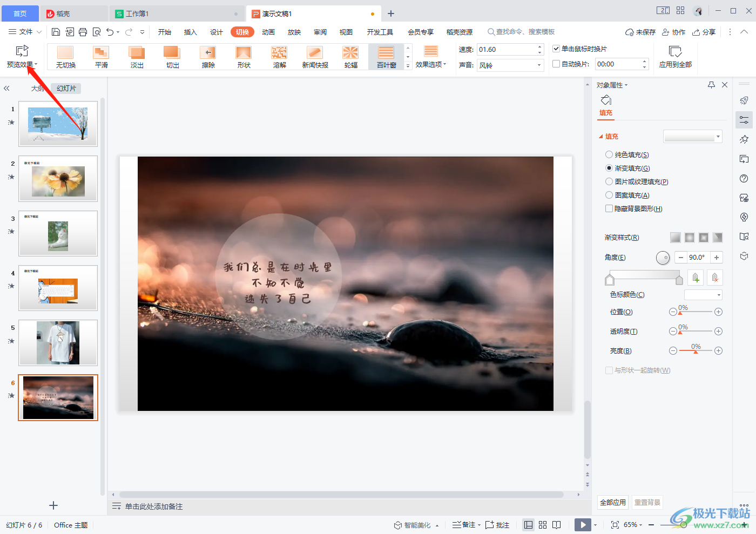Switch to reading view icon

(557, 525)
